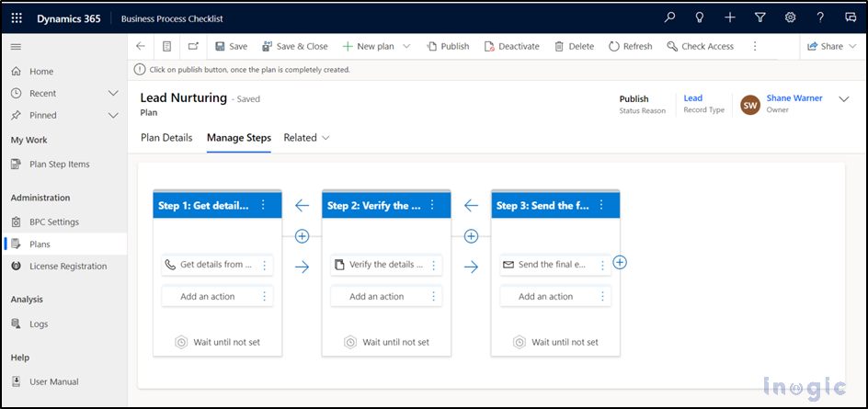This screenshot has width=868, height=409.
Task: Open the Shane Warner owner link
Action: [x=794, y=98]
